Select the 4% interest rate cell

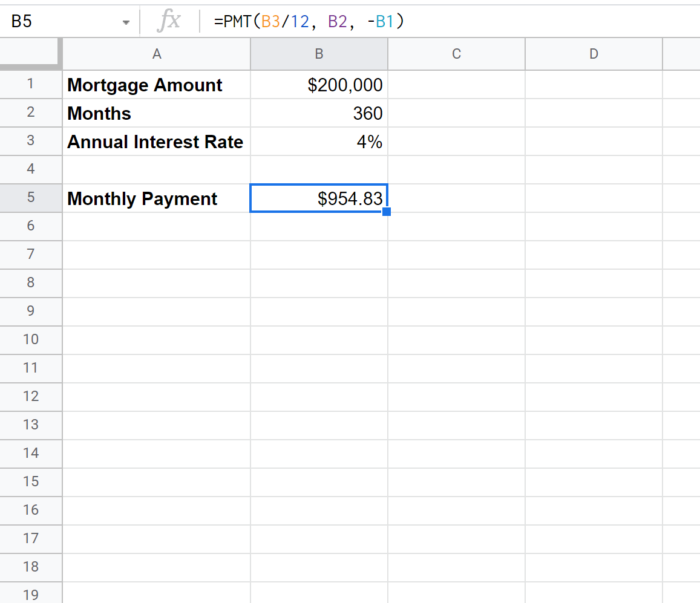coord(319,142)
